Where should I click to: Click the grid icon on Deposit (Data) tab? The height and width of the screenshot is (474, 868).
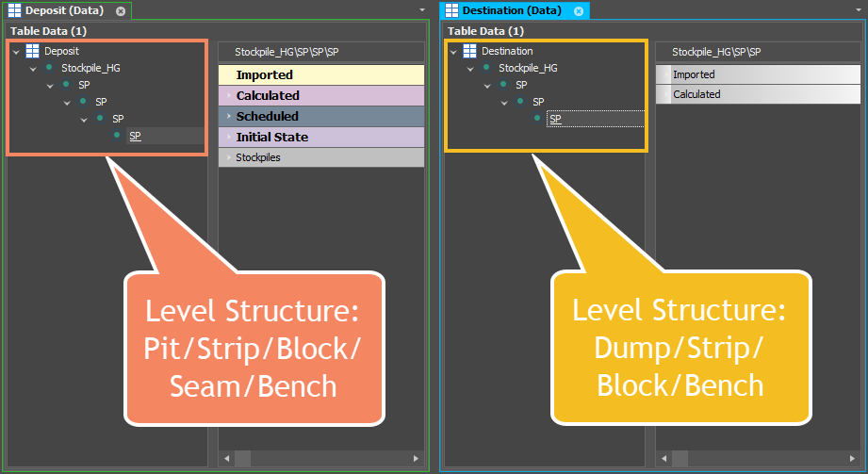pos(14,10)
